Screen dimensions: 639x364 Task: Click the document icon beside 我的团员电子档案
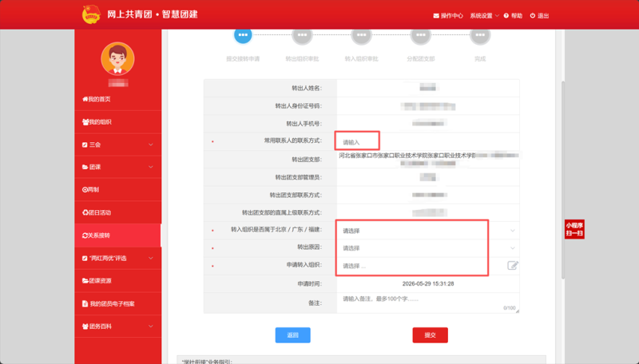[85, 303]
